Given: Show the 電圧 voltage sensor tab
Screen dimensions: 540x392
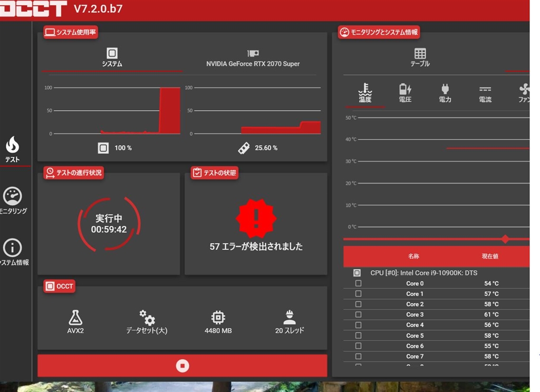Looking at the screenshot, I should [405, 93].
